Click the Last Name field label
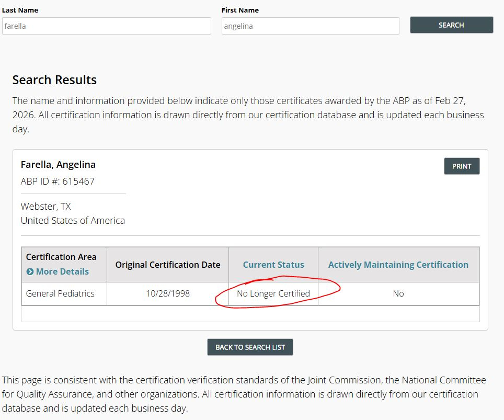The width and height of the screenshot is (504, 420). point(20,10)
